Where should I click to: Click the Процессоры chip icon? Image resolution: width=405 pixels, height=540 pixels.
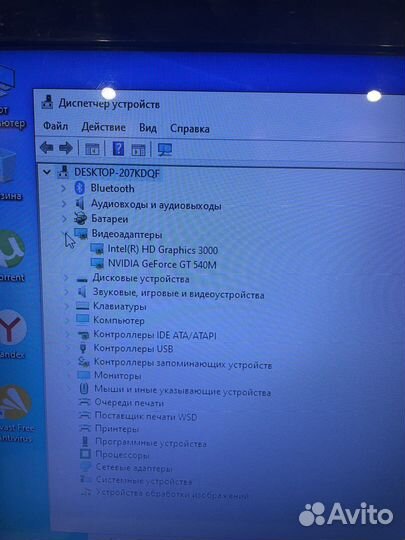pos(85,454)
